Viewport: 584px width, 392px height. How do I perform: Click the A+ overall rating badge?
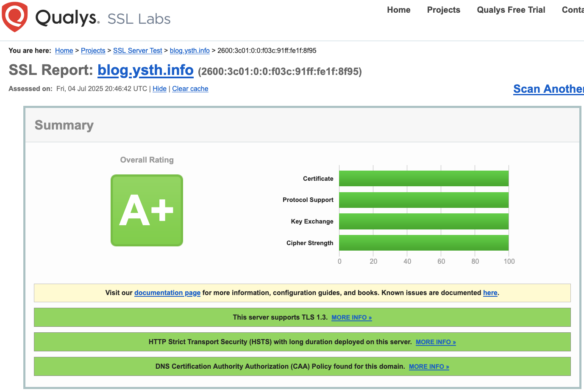click(x=147, y=210)
